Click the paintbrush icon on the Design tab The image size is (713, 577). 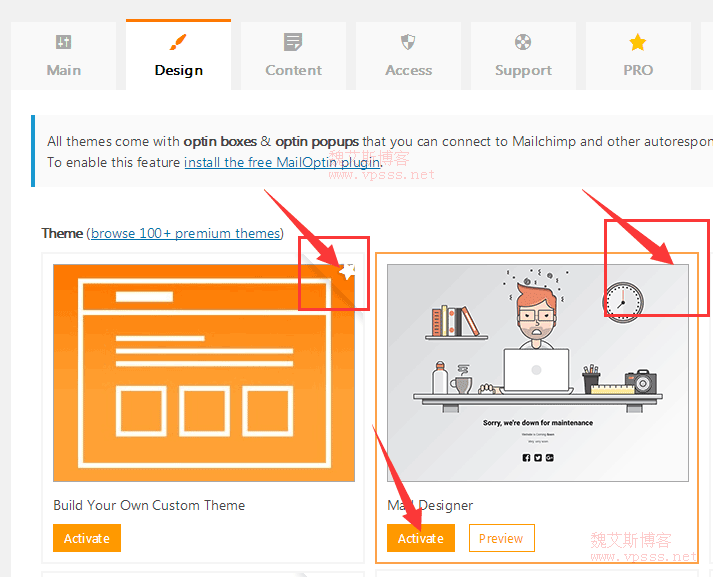tap(178, 42)
